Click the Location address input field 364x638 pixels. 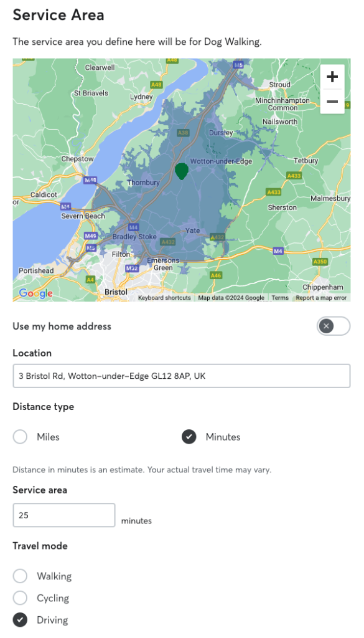(182, 376)
